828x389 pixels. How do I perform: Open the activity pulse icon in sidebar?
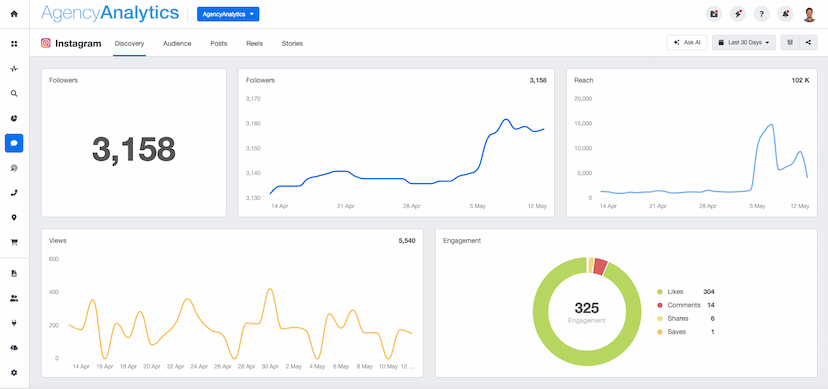(14, 69)
